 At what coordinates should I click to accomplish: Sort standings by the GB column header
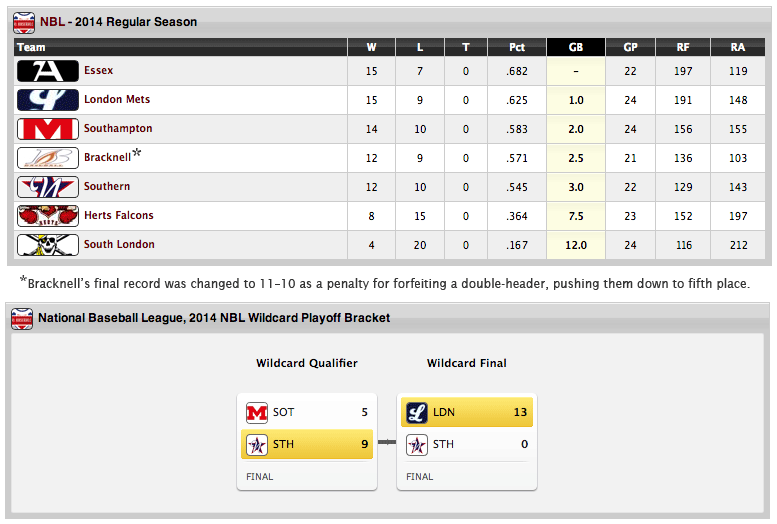coord(576,47)
